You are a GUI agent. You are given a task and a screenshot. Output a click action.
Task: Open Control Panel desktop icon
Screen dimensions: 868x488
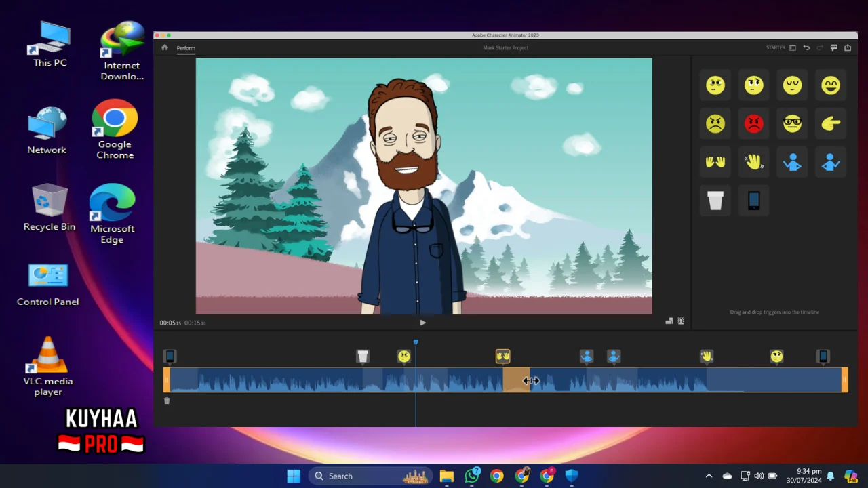coord(48,285)
